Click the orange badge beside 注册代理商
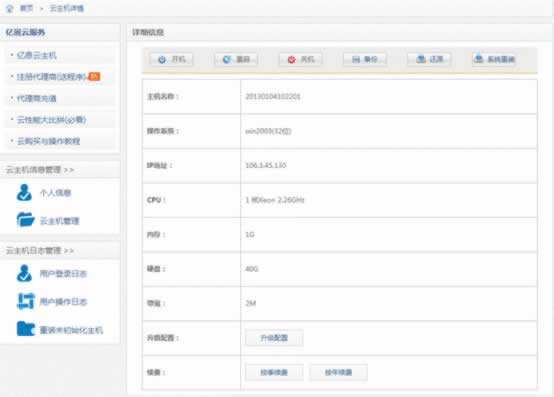Image resolution: width=554 pixels, height=397 pixels. pos(94,76)
